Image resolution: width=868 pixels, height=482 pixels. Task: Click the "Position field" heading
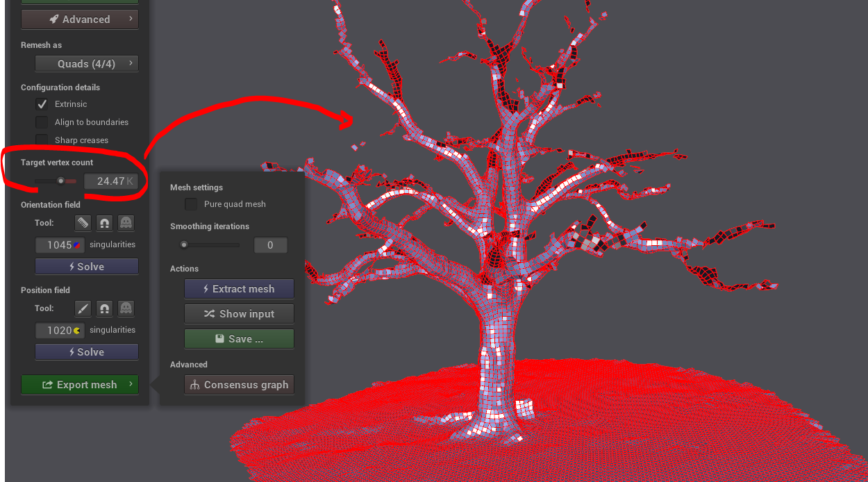click(x=45, y=290)
